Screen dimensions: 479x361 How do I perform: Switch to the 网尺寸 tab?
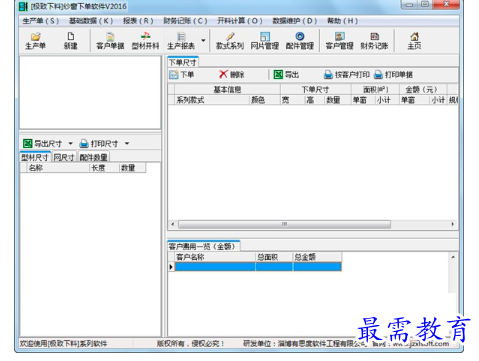point(64,157)
